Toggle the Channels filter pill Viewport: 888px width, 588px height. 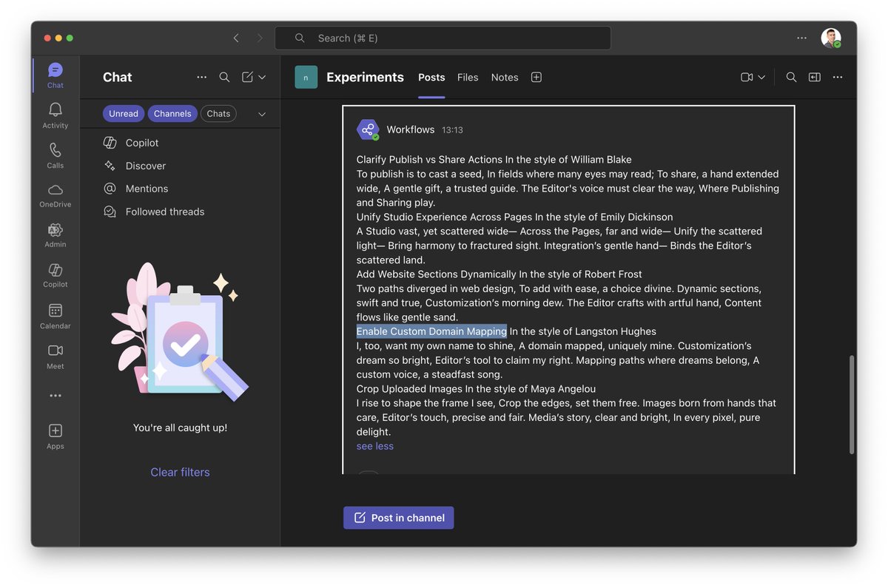point(172,113)
